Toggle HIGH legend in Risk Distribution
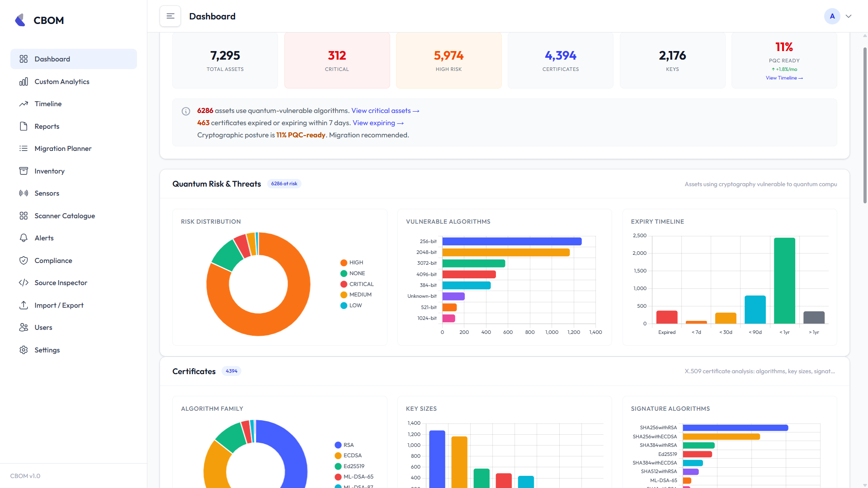 coord(352,263)
